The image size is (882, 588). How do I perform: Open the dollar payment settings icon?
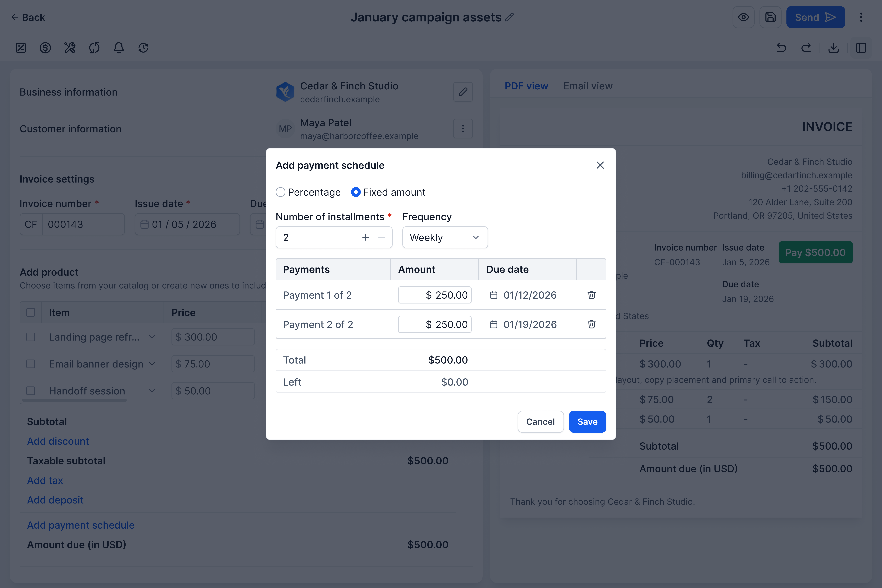point(45,48)
